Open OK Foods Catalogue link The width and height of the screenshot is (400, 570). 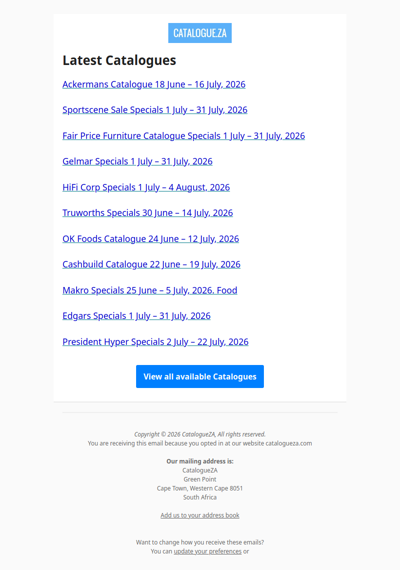(x=151, y=239)
